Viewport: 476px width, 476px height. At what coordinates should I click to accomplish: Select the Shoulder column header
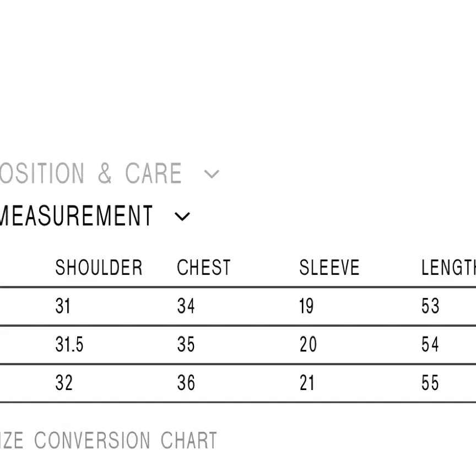coord(99,267)
